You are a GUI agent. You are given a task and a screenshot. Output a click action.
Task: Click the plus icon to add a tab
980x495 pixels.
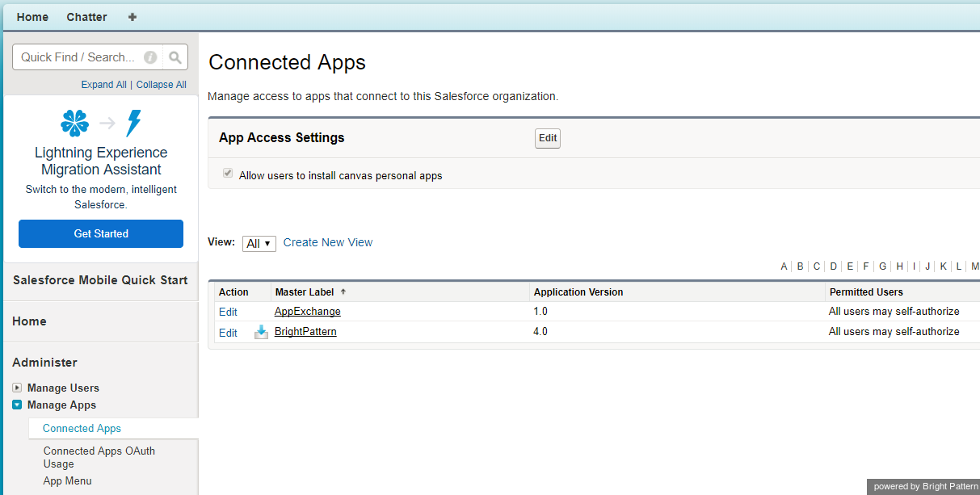(x=132, y=17)
